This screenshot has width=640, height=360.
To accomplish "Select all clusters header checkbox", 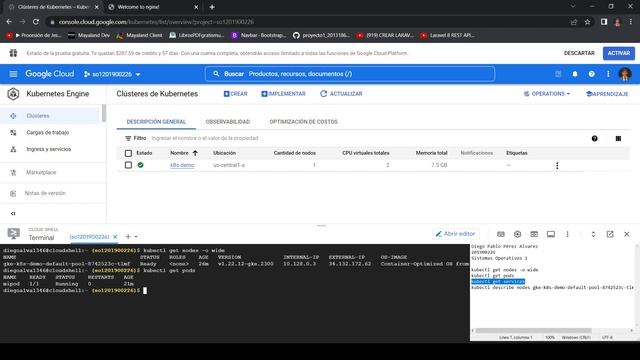I will point(128,153).
